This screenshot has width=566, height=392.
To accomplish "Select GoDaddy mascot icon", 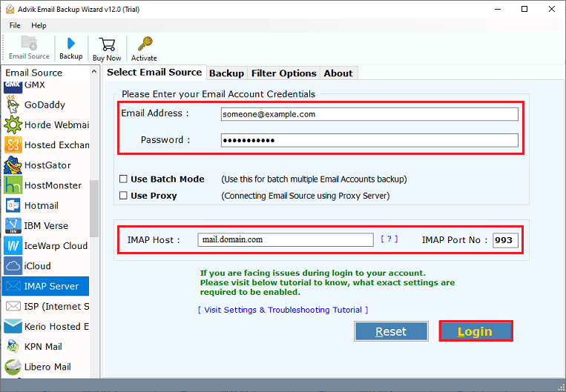I will 13,105.
